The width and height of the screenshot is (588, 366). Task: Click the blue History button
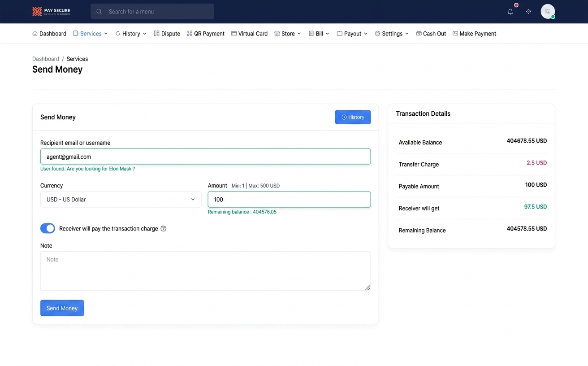pos(353,117)
